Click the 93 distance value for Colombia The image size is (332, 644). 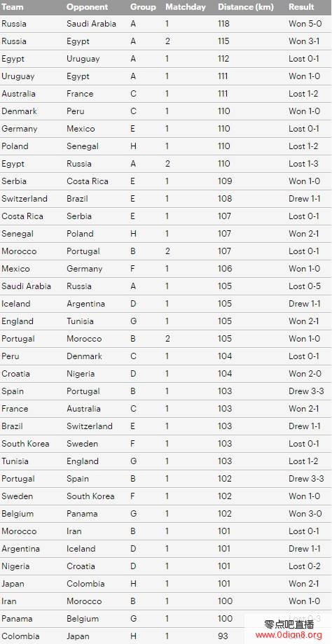pyautogui.click(x=224, y=636)
